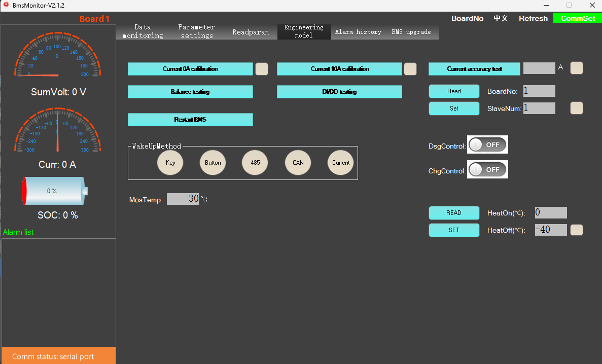The width and height of the screenshot is (602, 364).
Task: Click indicator next to Current 0A calibration
Action: click(262, 69)
